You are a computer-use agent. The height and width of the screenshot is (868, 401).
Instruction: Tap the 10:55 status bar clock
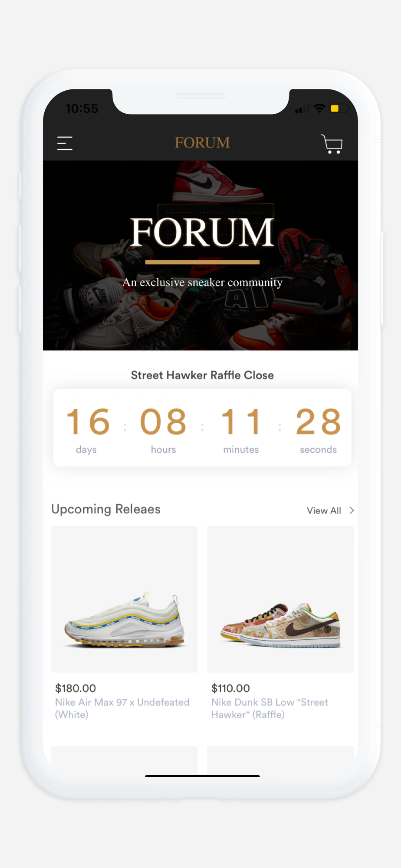(82, 108)
